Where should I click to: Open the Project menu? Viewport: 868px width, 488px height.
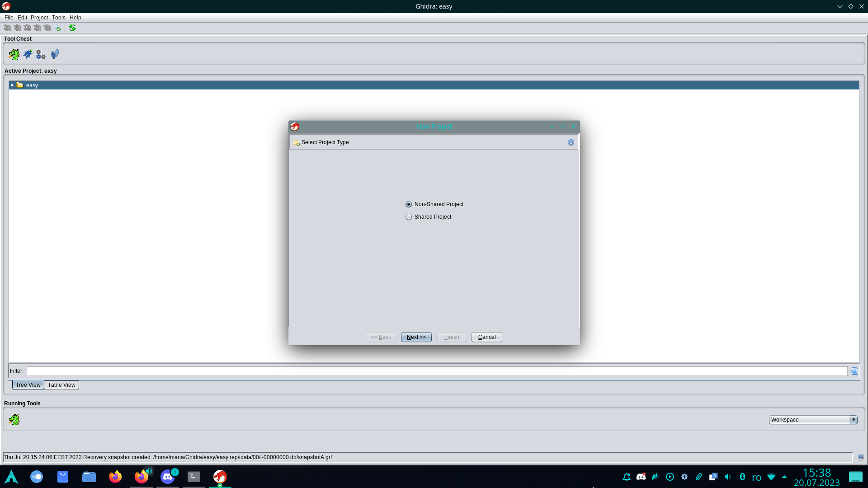point(39,18)
